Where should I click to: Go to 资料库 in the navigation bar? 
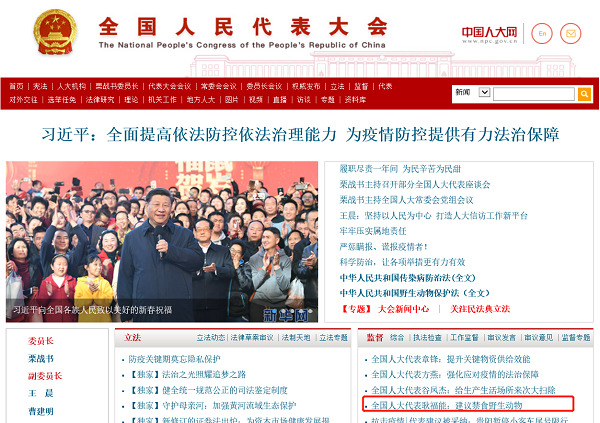tap(357, 100)
